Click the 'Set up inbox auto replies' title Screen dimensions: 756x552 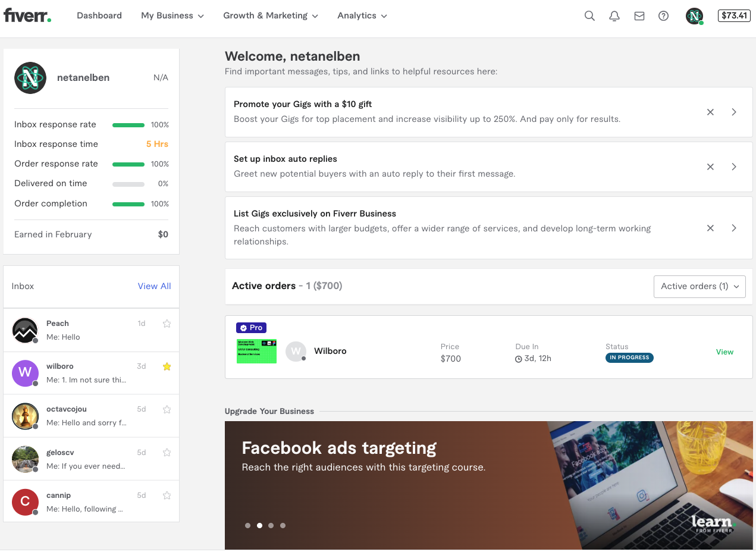pos(286,159)
